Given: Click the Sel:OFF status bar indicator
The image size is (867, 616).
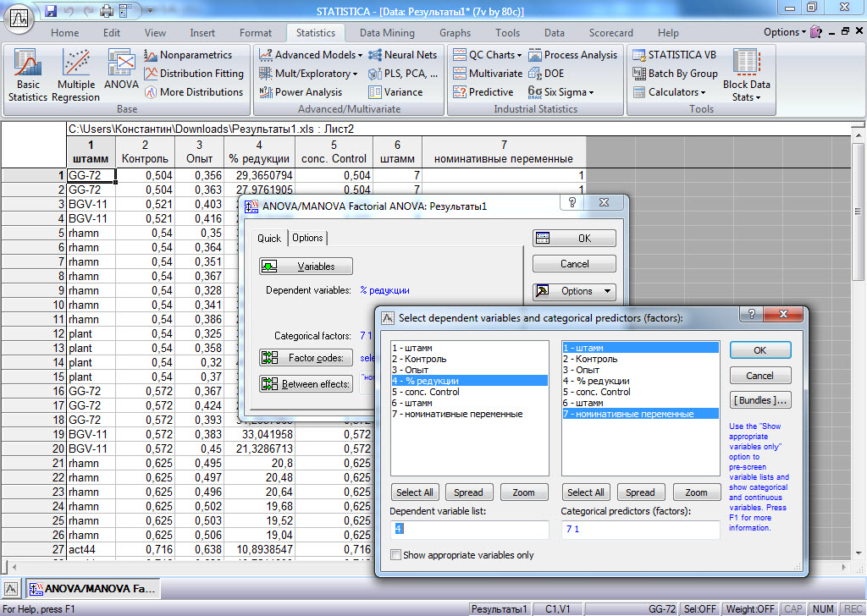Looking at the screenshot, I should coord(699,609).
